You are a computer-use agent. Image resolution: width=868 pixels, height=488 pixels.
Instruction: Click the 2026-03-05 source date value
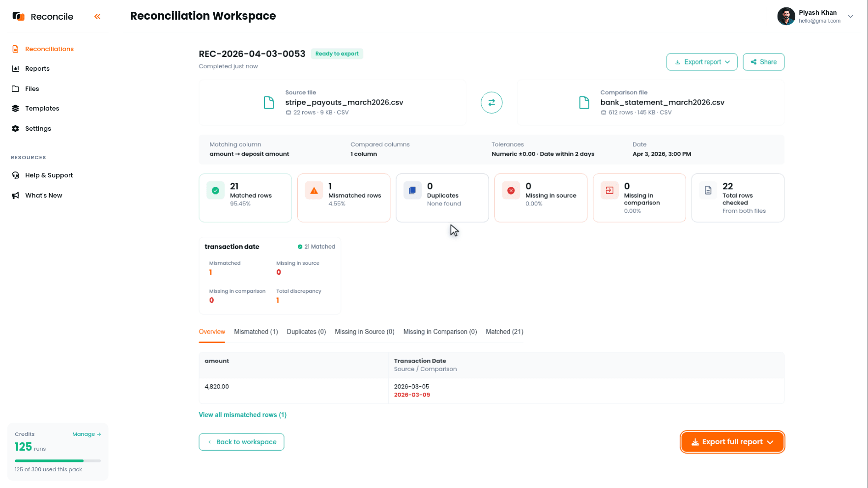click(411, 387)
